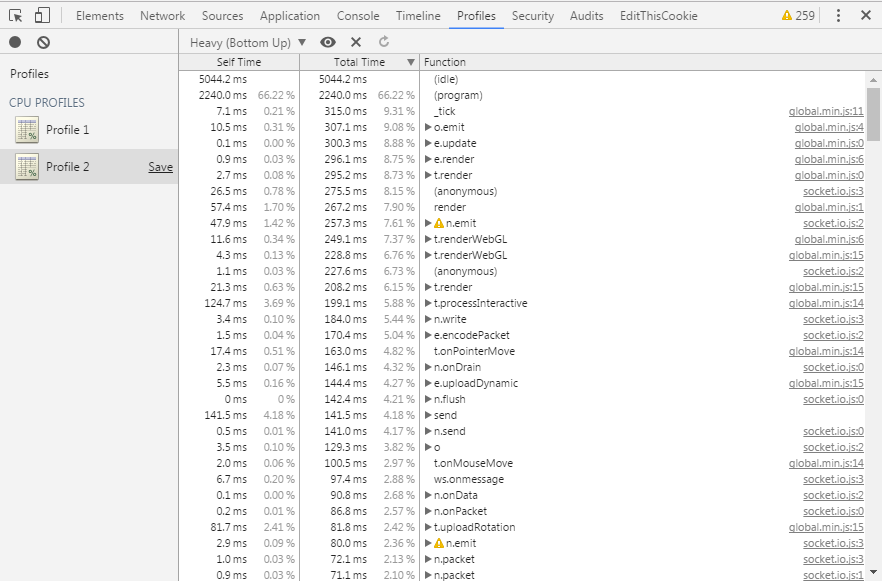Start recording a CPU profile
Image resolution: width=882 pixels, height=581 pixels.
pos(15,42)
